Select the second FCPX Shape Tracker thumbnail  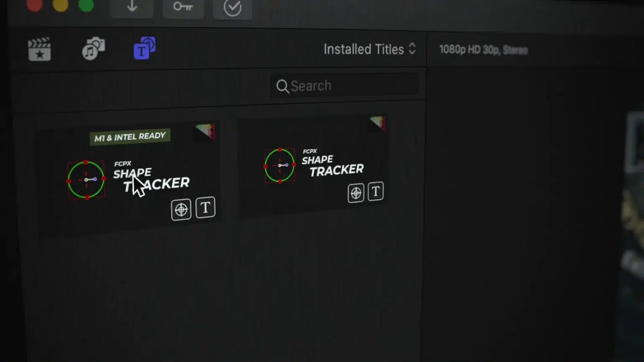click(x=313, y=167)
